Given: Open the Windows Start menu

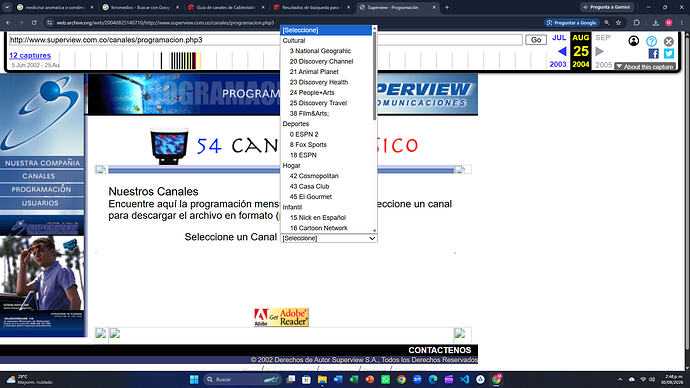Looking at the screenshot, I should pos(194,379).
